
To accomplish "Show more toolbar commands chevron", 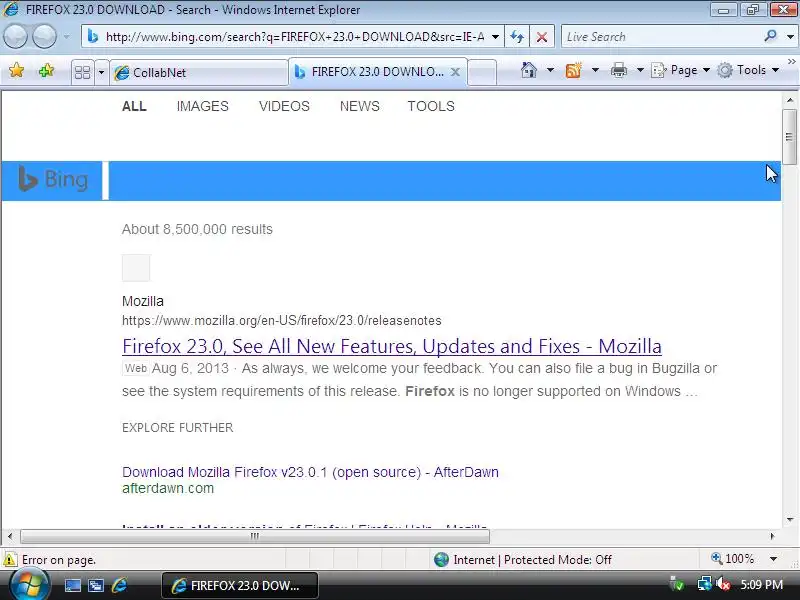I will (791, 61).
